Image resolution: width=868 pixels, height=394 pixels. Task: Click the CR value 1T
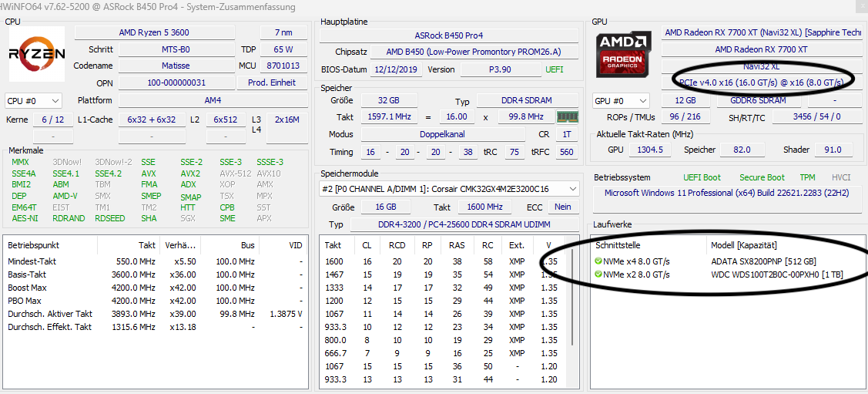coord(566,134)
